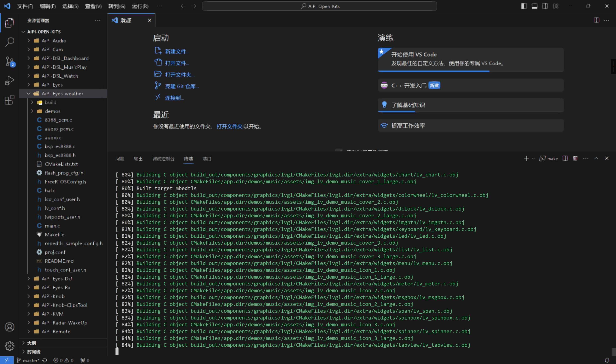The image size is (616, 364).
Task: Open the 提高工作效率 walkthrough
Action: (471, 126)
